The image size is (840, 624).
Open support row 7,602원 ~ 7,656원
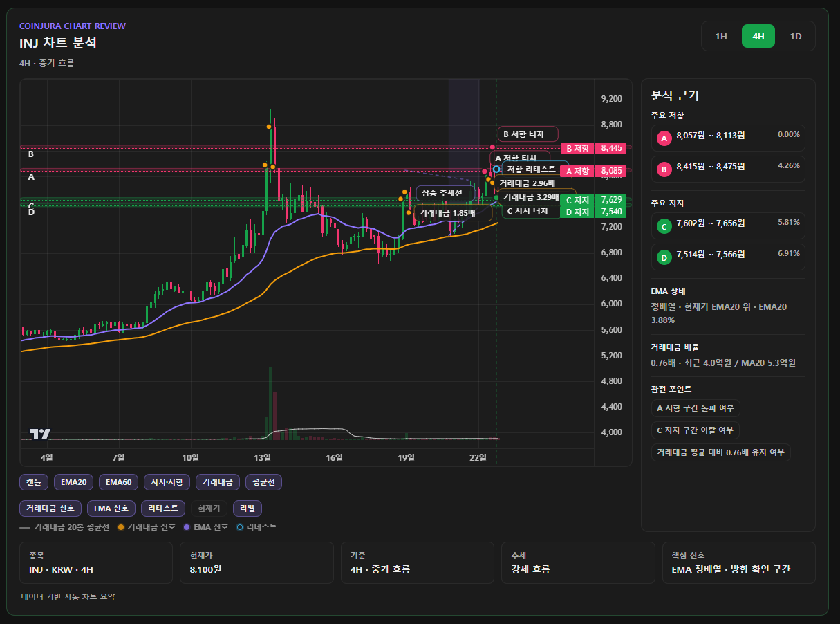coord(728,226)
